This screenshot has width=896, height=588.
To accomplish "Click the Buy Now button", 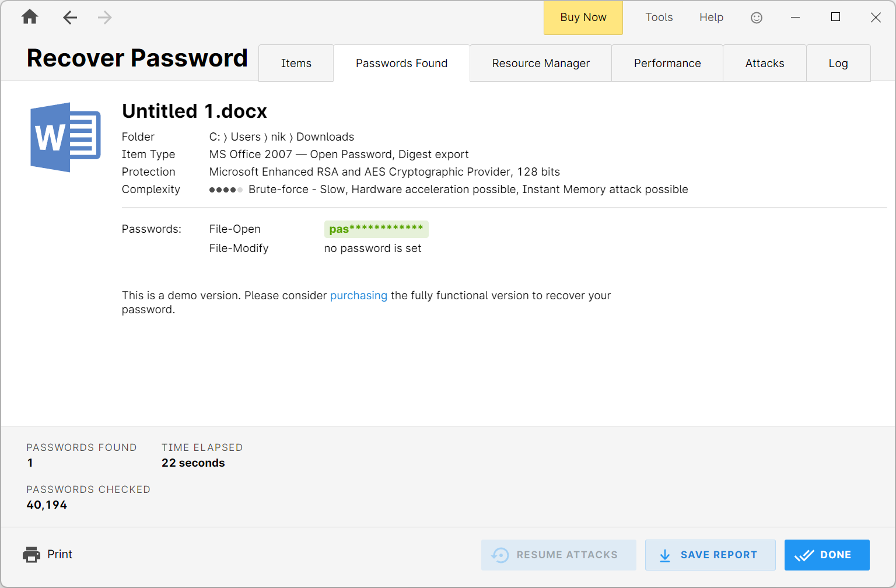I will coord(583,17).
